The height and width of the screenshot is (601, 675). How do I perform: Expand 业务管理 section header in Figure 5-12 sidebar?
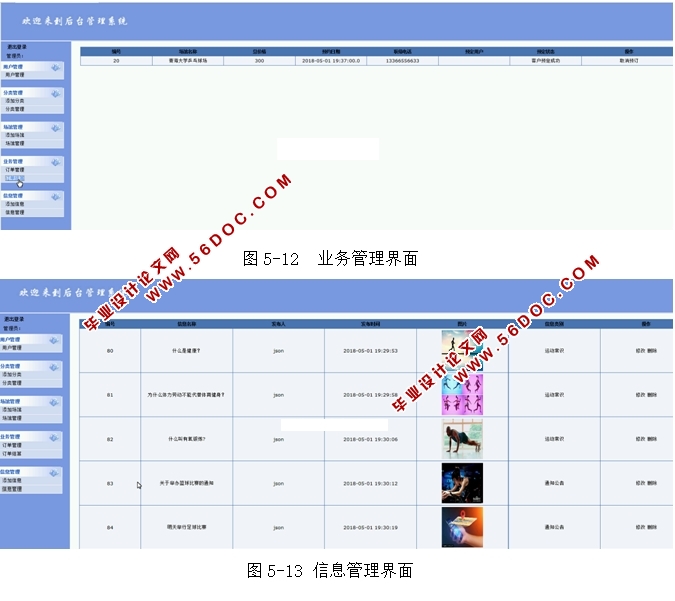[32, 162]
